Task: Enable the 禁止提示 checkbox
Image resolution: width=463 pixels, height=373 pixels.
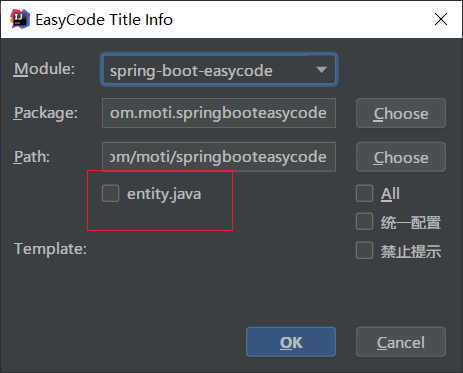Action: click(364, 250)
